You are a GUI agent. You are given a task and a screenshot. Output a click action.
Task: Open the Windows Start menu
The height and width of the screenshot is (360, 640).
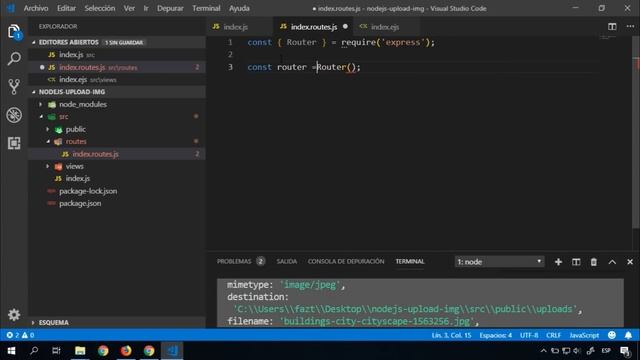(x=11, y=351)
